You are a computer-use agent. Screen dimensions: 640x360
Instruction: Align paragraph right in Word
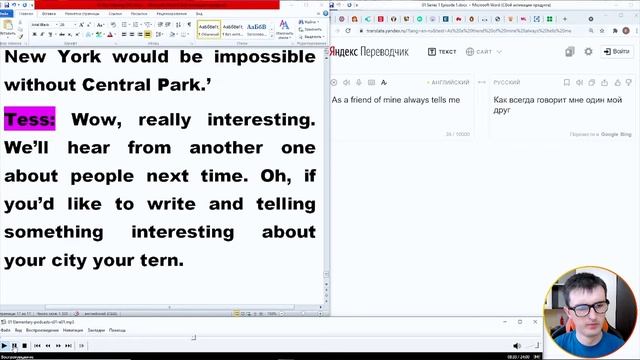[x=140, y=35]
